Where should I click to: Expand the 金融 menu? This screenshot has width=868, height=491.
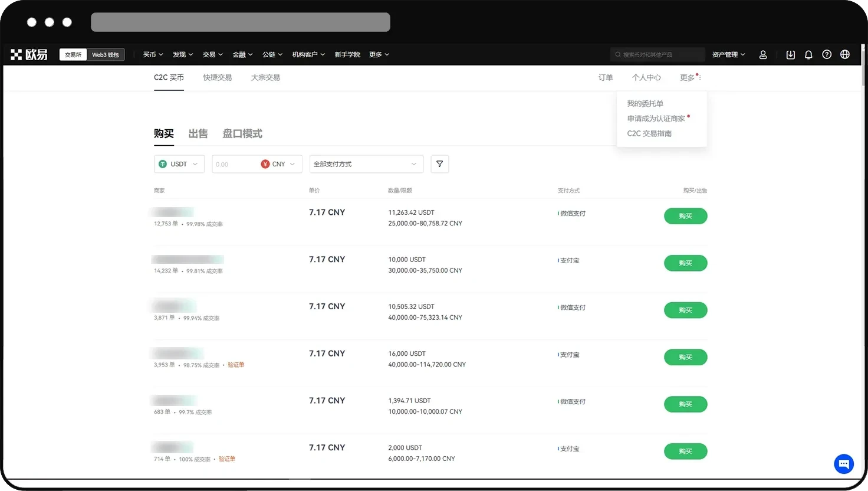(x=242, y=54)
